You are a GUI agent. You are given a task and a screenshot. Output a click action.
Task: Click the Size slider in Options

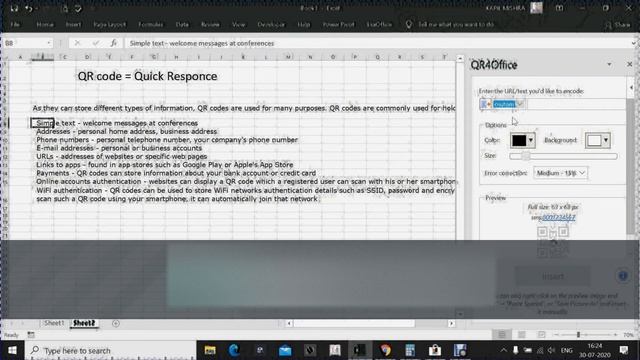(563, 156)
